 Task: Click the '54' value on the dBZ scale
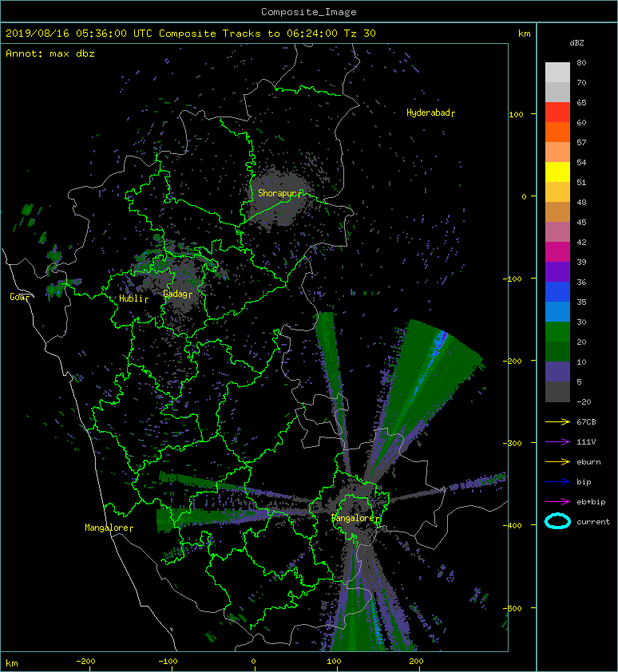point(581,163)
